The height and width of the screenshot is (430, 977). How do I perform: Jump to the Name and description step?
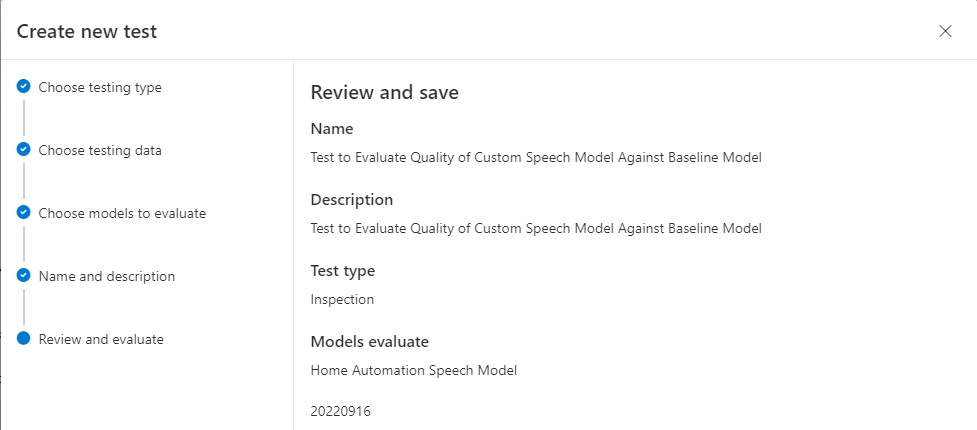[106, 276]
